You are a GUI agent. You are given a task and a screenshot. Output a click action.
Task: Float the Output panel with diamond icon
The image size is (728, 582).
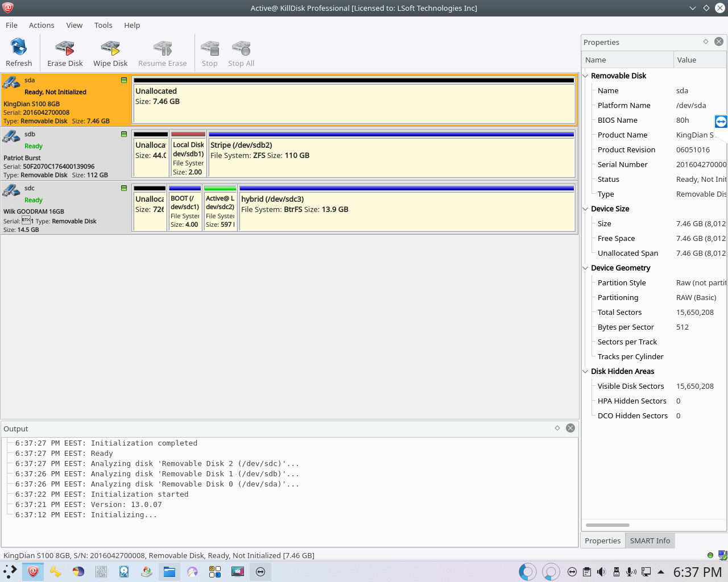pyautogui.click(x=557, y=428)
